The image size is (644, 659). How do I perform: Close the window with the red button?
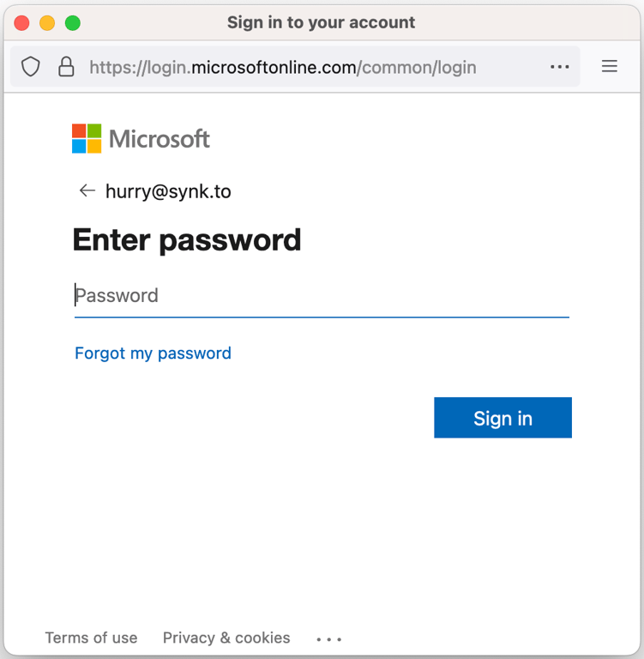[21, 23]
